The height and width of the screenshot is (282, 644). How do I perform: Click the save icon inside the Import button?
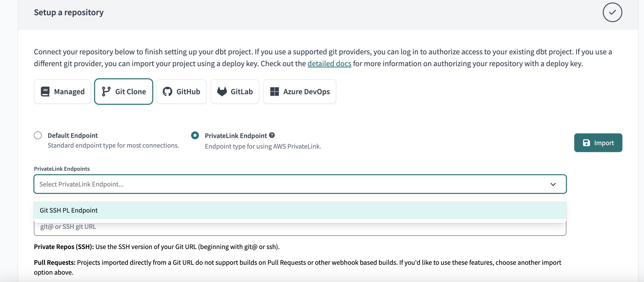pyautogui.click(x=587, y=143)
